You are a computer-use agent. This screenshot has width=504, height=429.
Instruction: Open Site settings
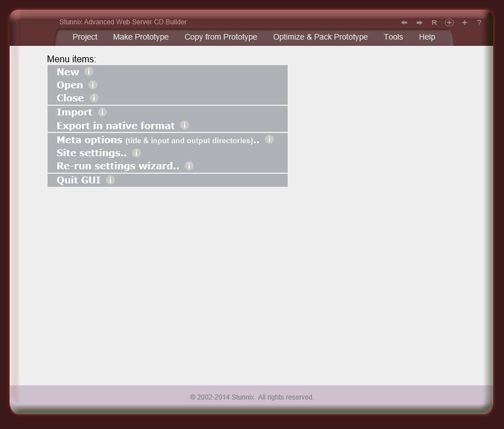click(91, 153)
